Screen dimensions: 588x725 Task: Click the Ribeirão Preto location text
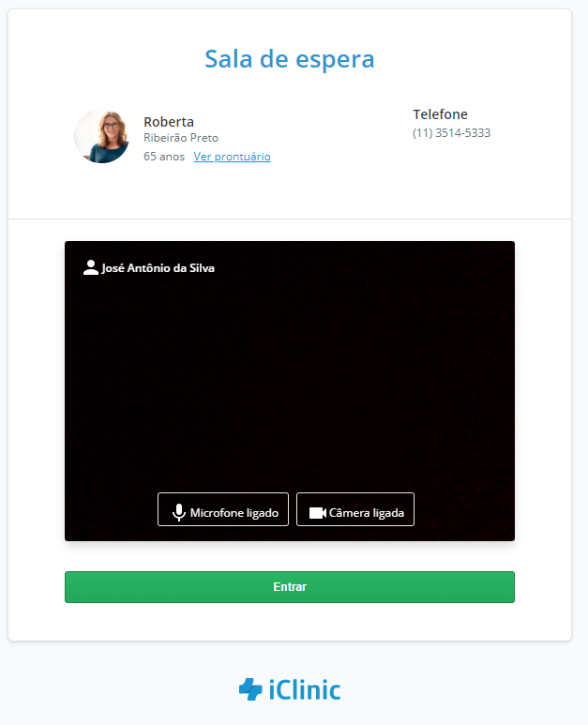click(181, 138)
